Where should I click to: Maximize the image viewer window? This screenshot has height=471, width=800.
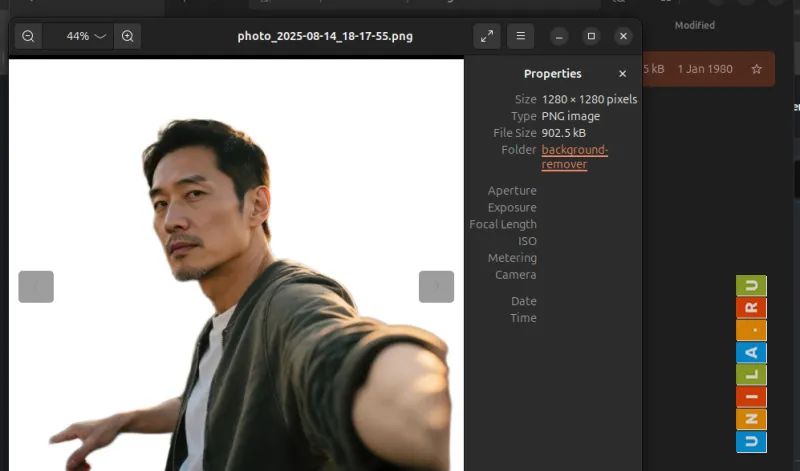pyautogui.click(x=591, y=36)
